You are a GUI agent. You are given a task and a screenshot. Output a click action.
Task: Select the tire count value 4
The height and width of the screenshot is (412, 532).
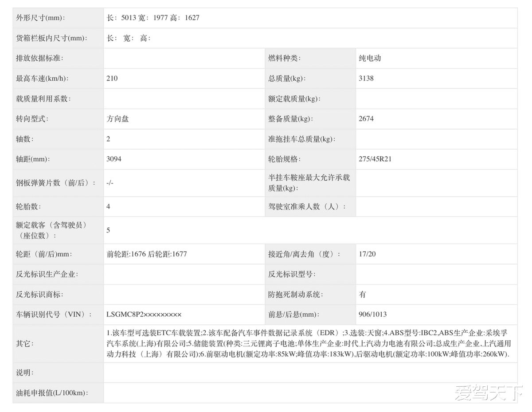click(x=109, y=207)
